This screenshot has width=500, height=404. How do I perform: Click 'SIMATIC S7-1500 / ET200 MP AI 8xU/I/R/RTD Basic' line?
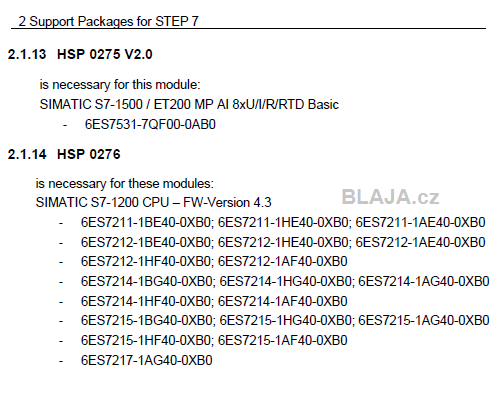[x=189, y=104]
